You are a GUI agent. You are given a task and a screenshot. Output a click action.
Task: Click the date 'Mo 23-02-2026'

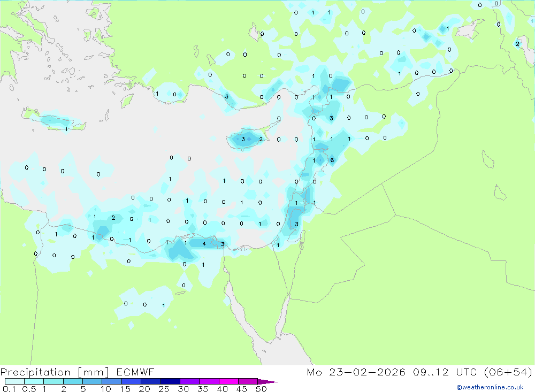tap(356, 372)
